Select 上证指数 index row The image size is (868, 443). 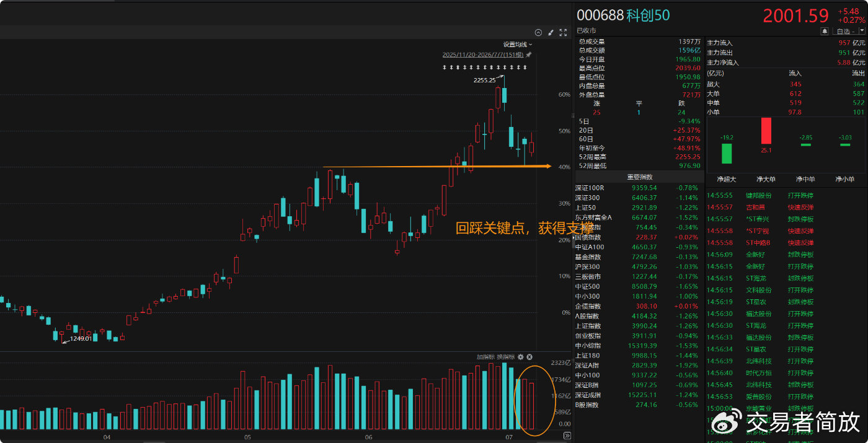639,326
